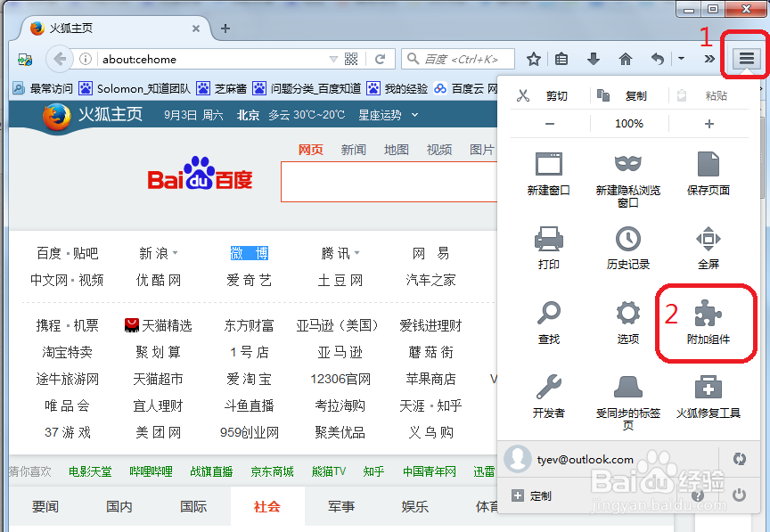This screenshot has width=770, height=532.
Task: Open the Find (查找) tool
Action: 549,323
